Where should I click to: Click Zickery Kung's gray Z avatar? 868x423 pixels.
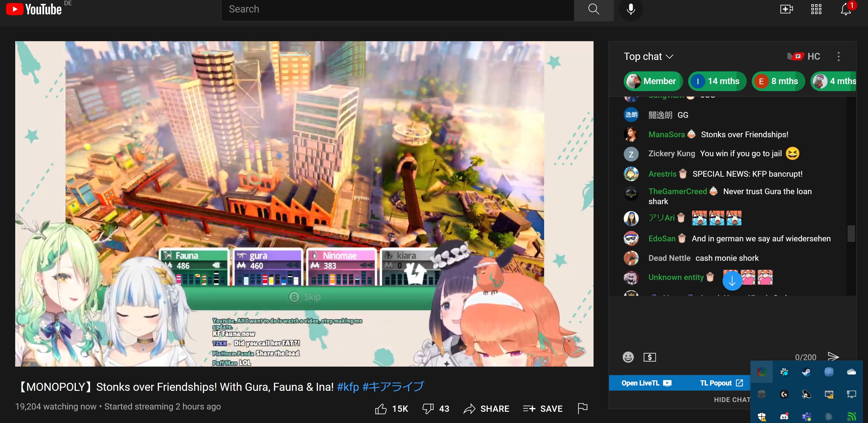point(631,154)
